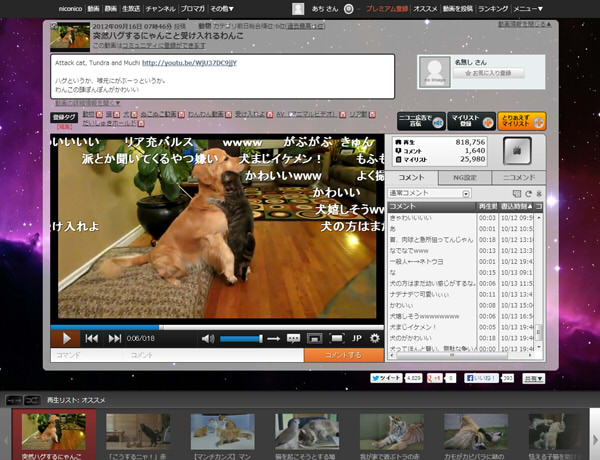
Task: Open 生放送 in the top menu
Action: tap(131, 8)
